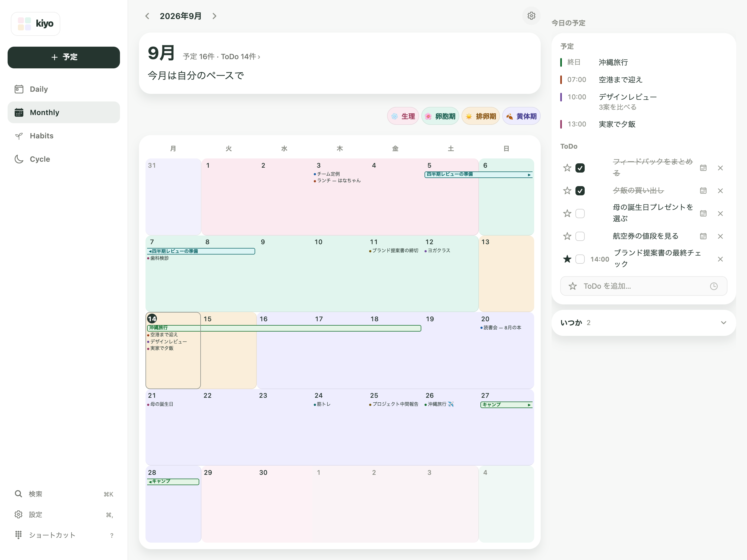Go to next month arrow
This screenshot has width=747, height=560.
point(214,16)
